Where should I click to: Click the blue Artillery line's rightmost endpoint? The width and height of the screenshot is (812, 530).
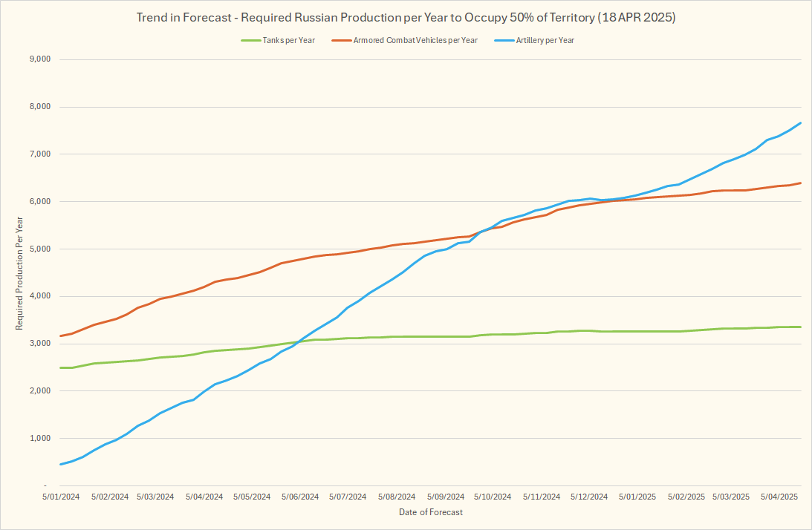pyautogui.click(x=800, y=123)
